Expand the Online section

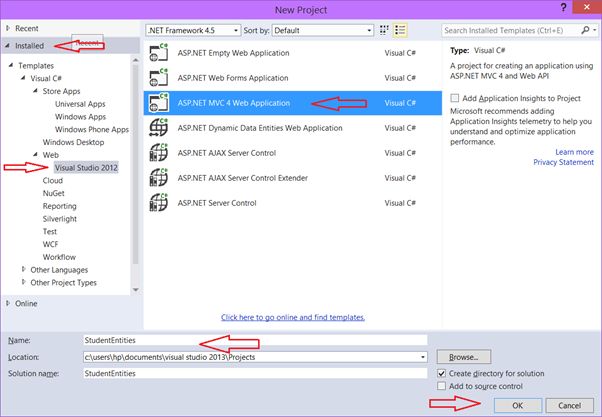click(8, 303)
